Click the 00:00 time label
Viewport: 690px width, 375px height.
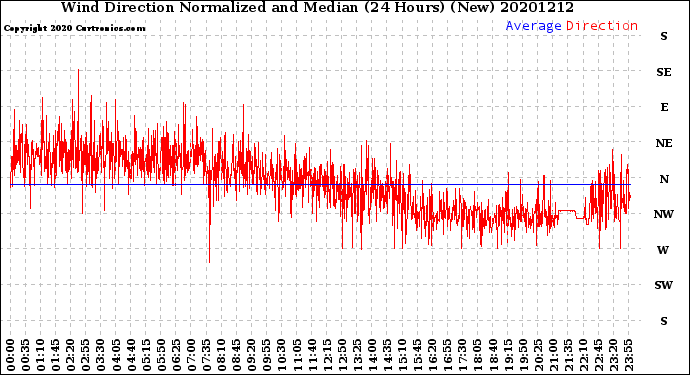coord(11,355)
